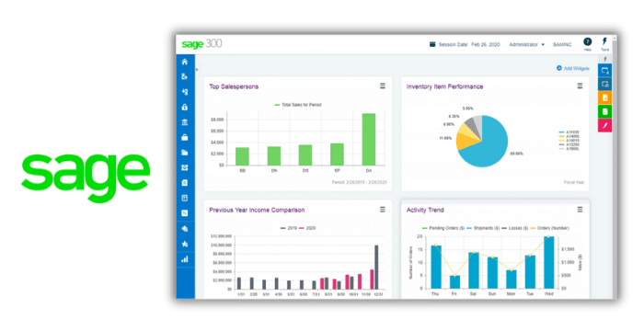Open the star favorites sidebar icon
Image resolution: width=644 pixels, height=331 pixels.
pos(185,244)
